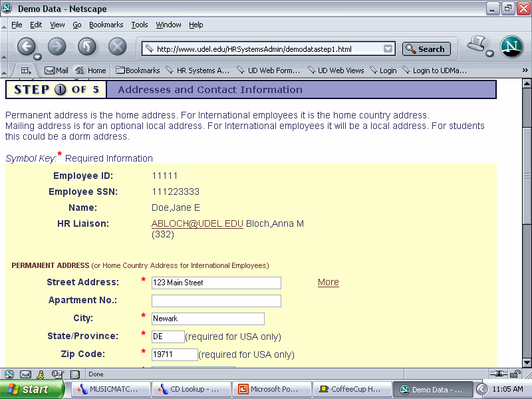This screenshot has height=399, width=532.
Task: Open the Bookmarks folder in the personal toolbar
Action: (138, 70)
